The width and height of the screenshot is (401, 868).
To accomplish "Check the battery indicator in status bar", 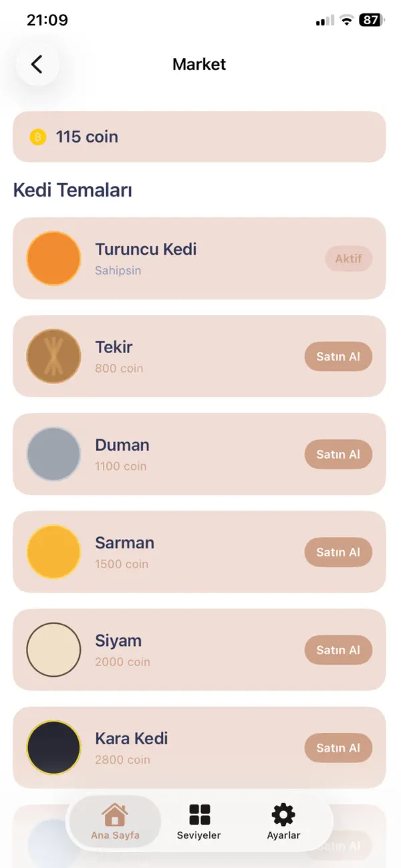I will (372, 20).
